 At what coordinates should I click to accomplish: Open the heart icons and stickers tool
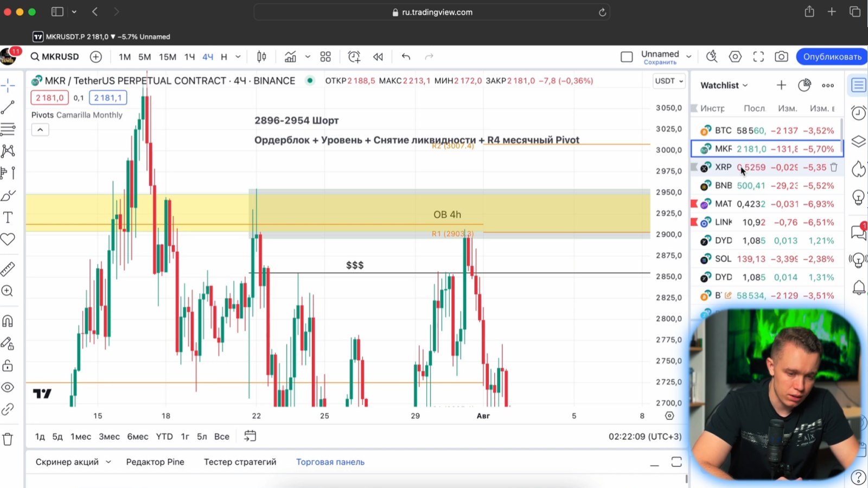(8, 239)
